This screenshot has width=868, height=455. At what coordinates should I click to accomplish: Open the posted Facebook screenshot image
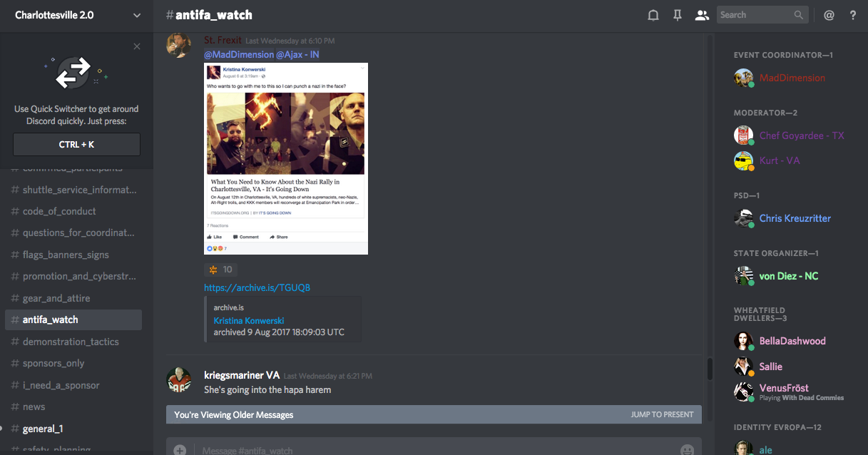(x=286, y=158)
